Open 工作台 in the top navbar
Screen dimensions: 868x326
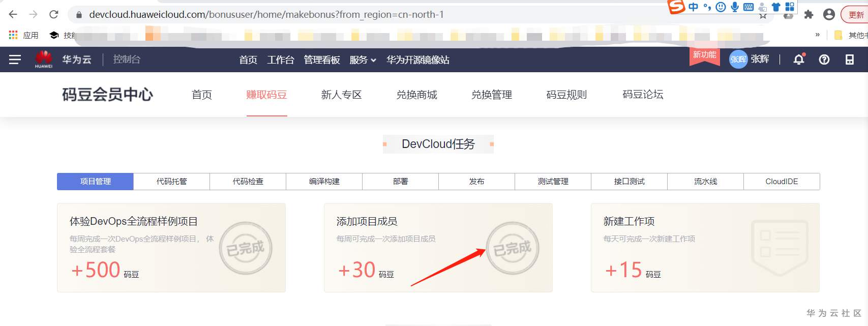[281, 60]
